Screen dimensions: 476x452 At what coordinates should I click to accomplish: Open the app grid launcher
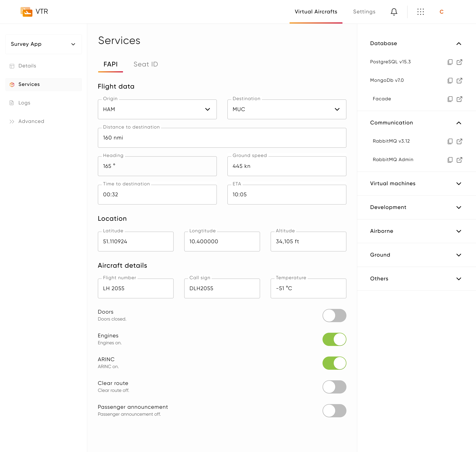pos(421,12)
